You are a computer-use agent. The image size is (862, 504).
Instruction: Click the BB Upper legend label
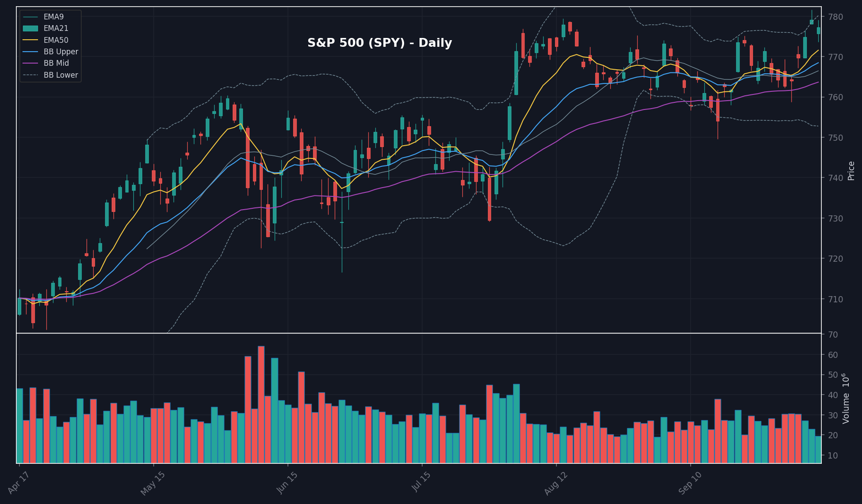[x=60, y=52]
